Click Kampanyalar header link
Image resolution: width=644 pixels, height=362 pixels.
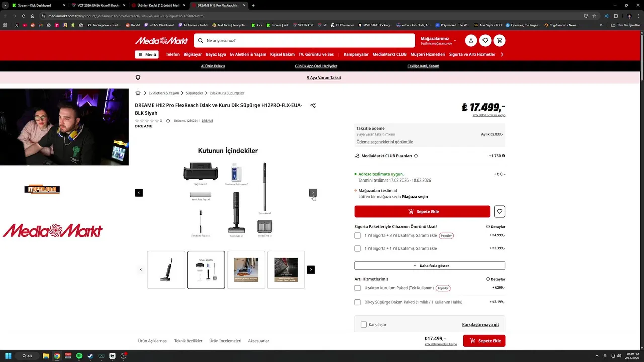tap(356, 54)
